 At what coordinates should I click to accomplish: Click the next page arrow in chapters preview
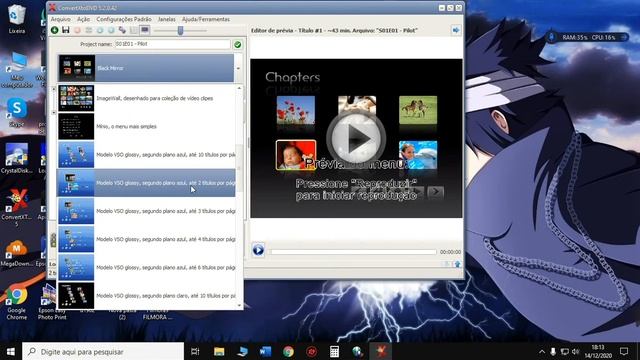[436, 192]
